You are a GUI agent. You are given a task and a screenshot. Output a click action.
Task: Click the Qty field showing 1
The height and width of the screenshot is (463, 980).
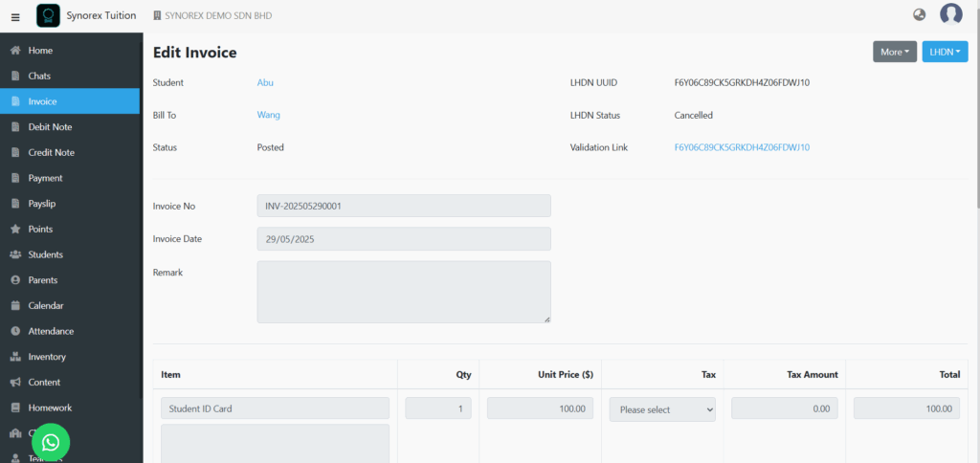pyautogui.click(x=438, y=408)
